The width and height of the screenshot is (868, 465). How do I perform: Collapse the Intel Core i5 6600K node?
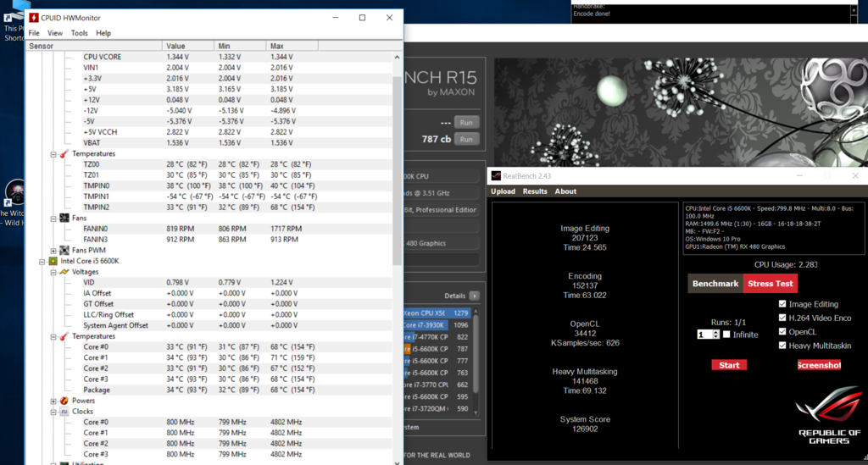(x=42, y=262)
